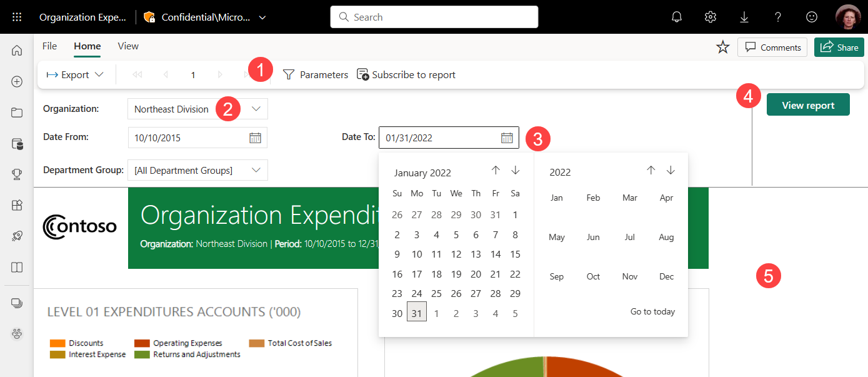Select January 19 in the calendar
This screenshot has height=377, width=868.
[x=456, y=274]
